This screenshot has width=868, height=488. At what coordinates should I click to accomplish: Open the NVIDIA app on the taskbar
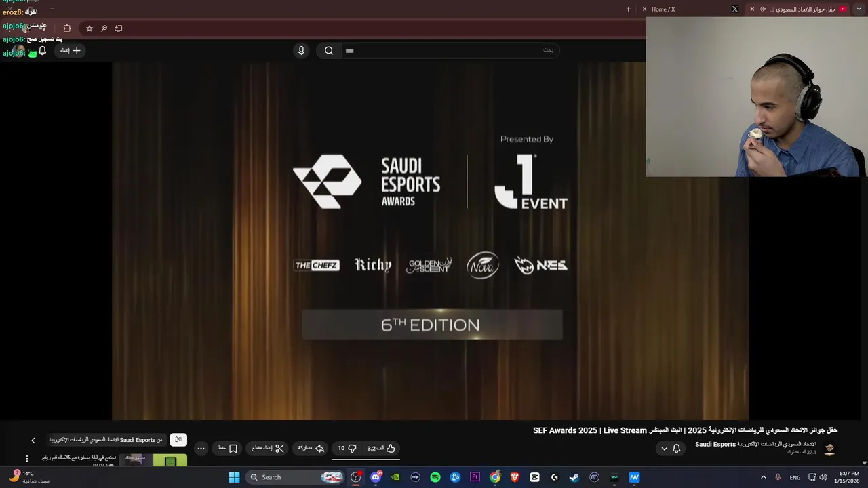395,477
